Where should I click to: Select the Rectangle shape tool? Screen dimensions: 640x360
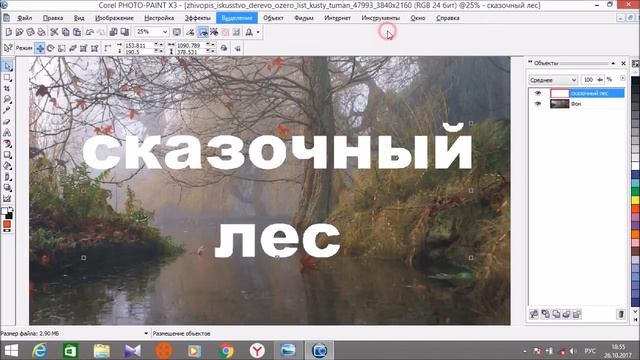point(7,155)
